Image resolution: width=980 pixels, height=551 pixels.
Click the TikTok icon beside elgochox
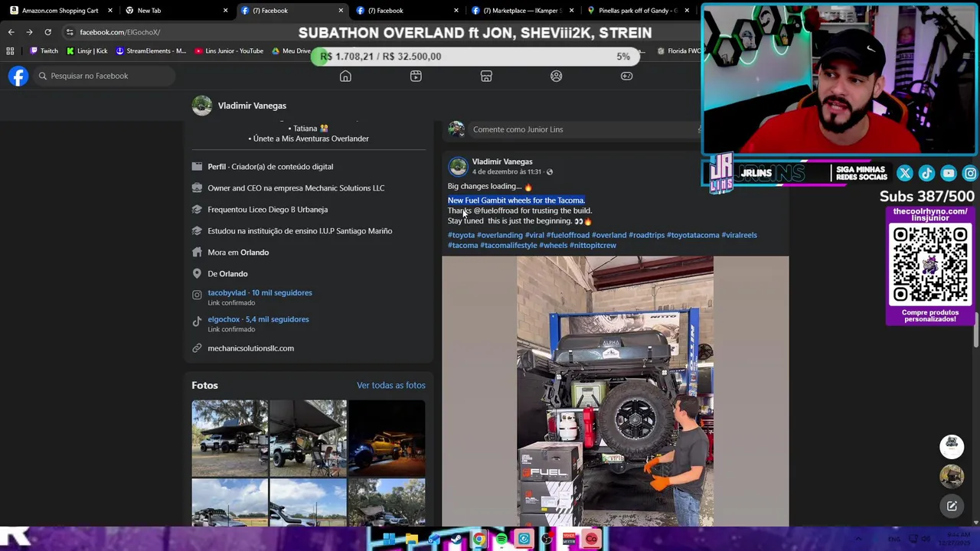tap(197, 321)
